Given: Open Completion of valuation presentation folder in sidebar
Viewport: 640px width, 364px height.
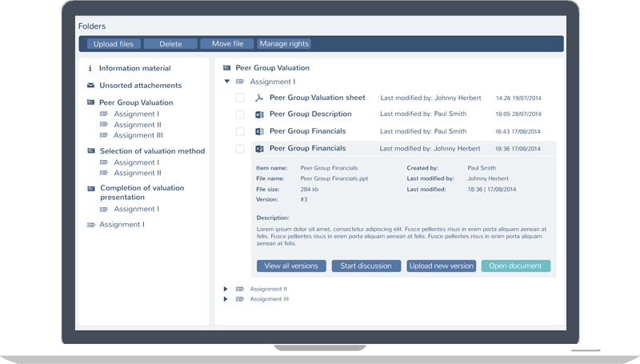Looking at the screenshot, I should point(142,192).
